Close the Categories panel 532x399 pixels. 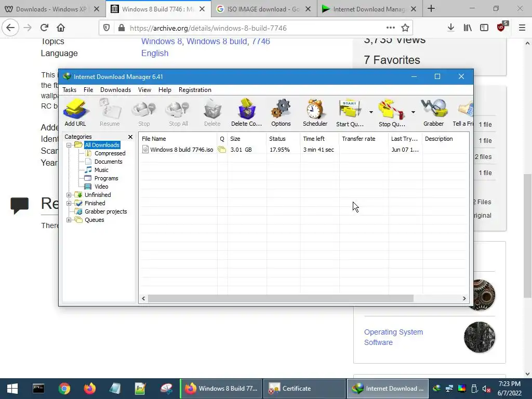tap(130, 137)
